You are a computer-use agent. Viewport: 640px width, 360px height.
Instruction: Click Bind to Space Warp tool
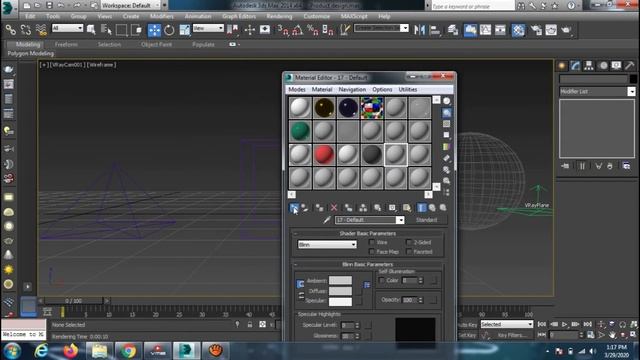pyautogui.click(x=41, y=30)
